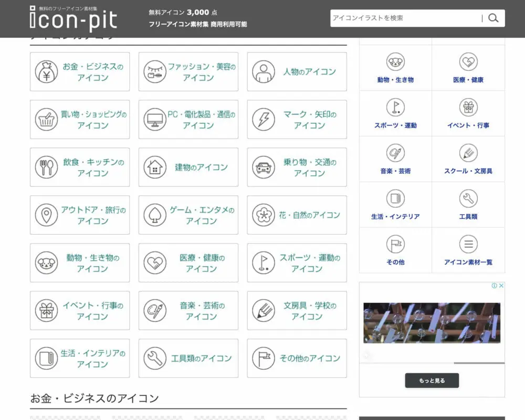
Task: Click the house building icon
Action: click(x=155, y=167)
